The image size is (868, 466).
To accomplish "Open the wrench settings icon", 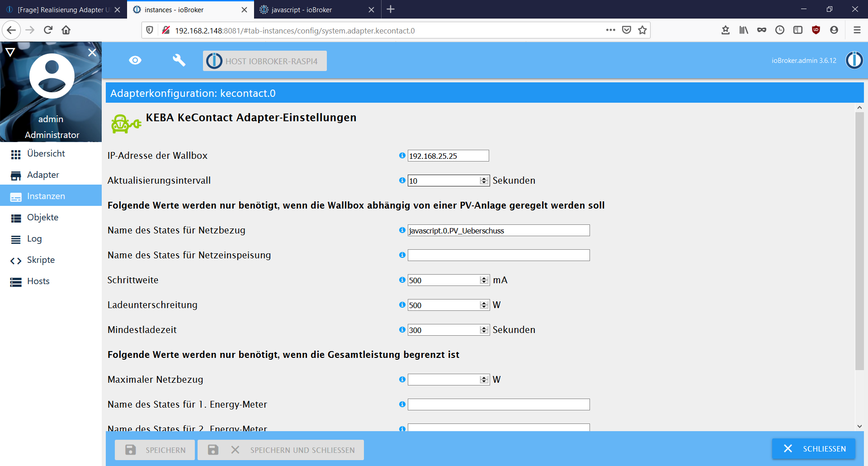I will click(x=179, y=61).
